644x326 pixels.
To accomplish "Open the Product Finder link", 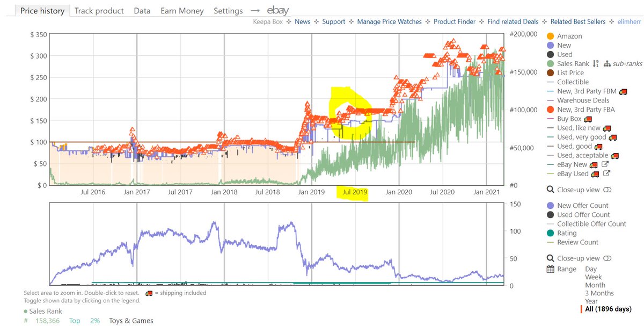I will point(455,21).
